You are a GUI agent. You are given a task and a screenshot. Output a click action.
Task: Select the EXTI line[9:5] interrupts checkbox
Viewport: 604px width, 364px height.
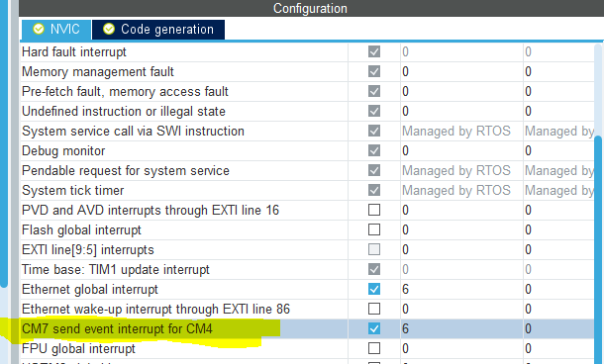374,249
